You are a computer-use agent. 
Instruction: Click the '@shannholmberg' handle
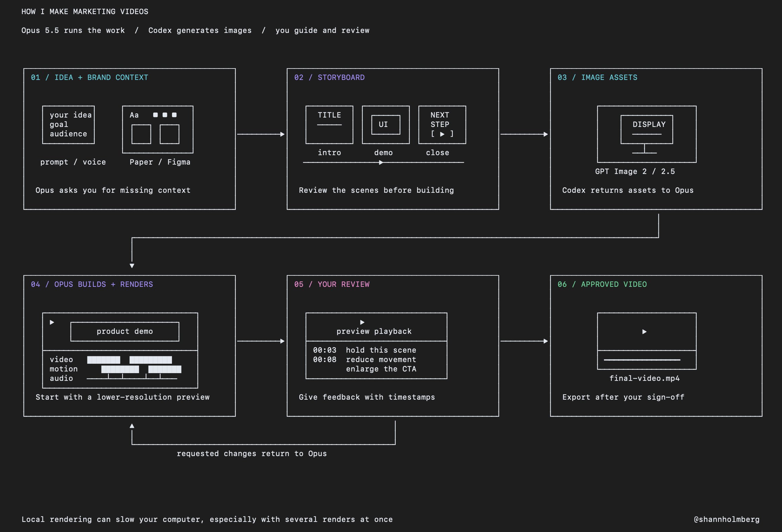click(x=727, y=520)
